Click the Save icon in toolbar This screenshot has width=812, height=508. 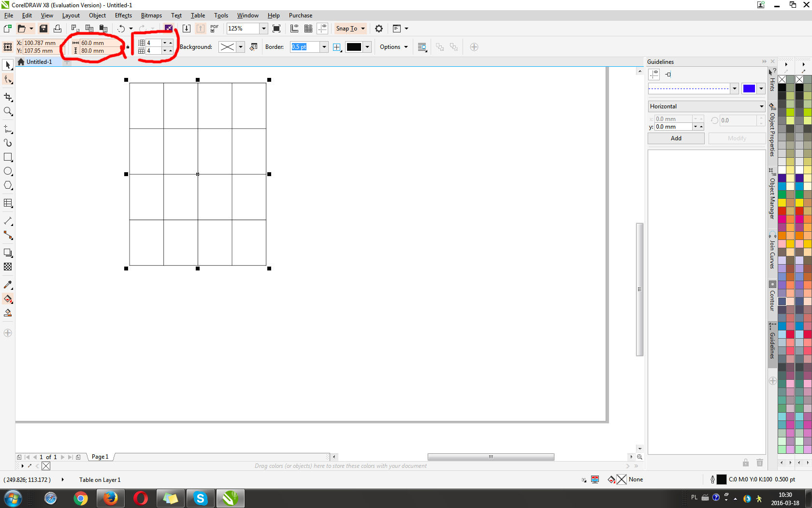pyautogui.click(x=43, y=29)
